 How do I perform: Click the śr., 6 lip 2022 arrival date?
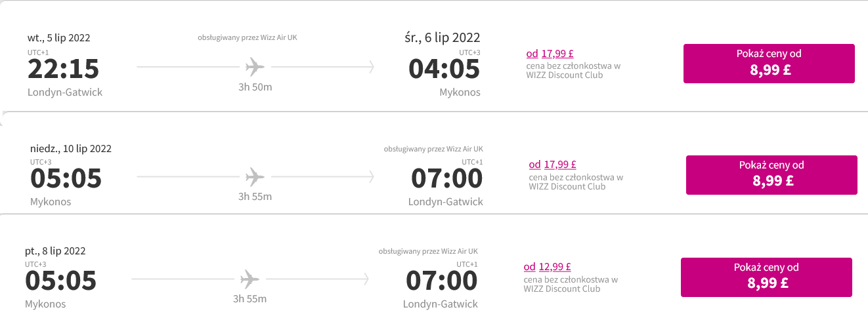coord(443,37)
